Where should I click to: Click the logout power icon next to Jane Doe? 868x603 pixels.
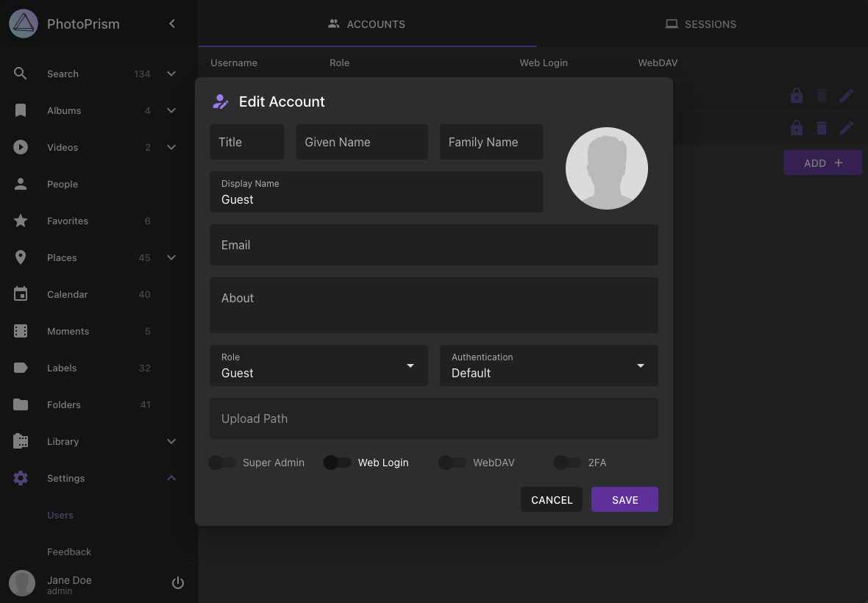178,582
